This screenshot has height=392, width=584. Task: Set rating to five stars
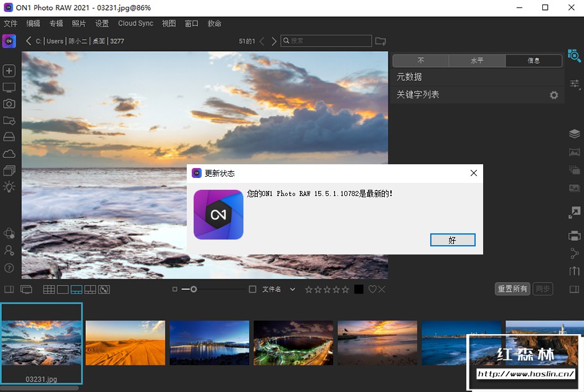coord(346,289)
